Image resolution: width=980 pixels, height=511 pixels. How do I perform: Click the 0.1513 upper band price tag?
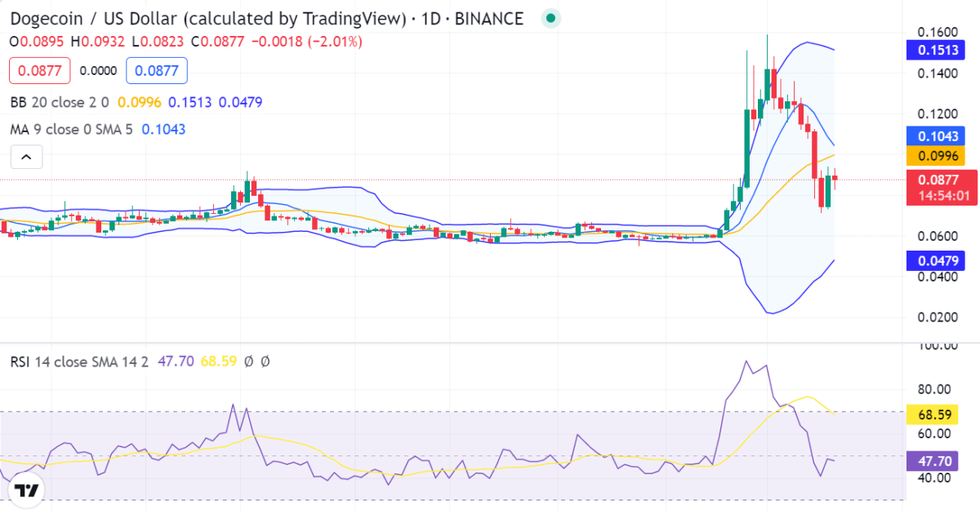(x=935, y=51)
